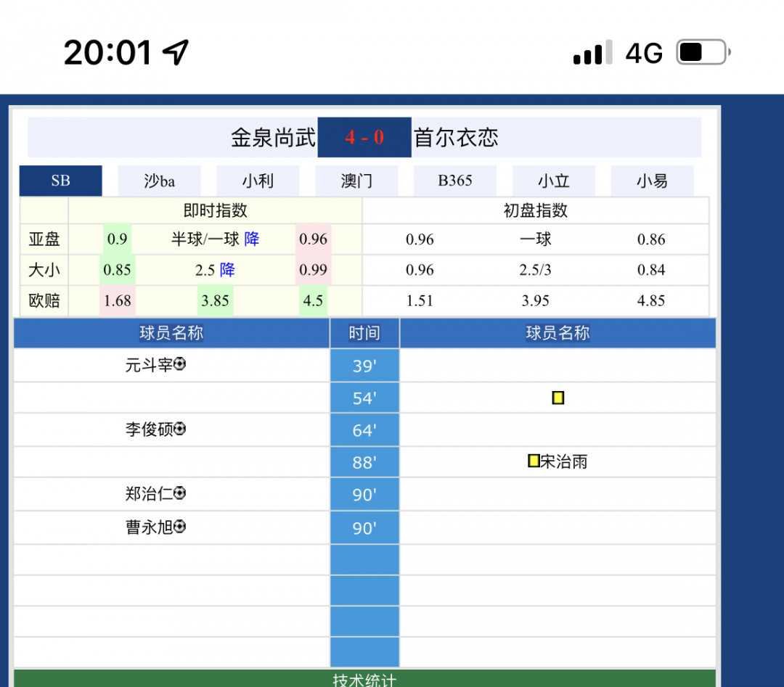This screenshot has height=687, width=784.
Task: Tap player name 曹永旭
Action: [x=149, y=527]
